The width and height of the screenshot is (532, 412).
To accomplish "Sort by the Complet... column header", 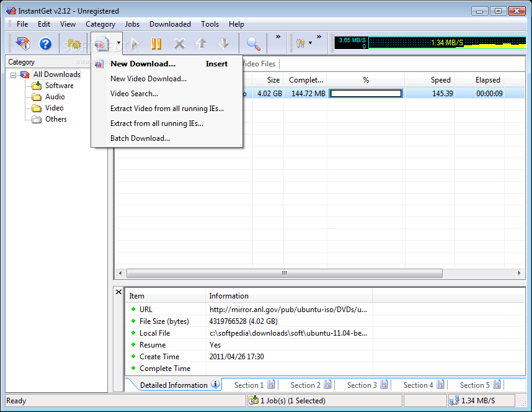I will coord(305,80).
